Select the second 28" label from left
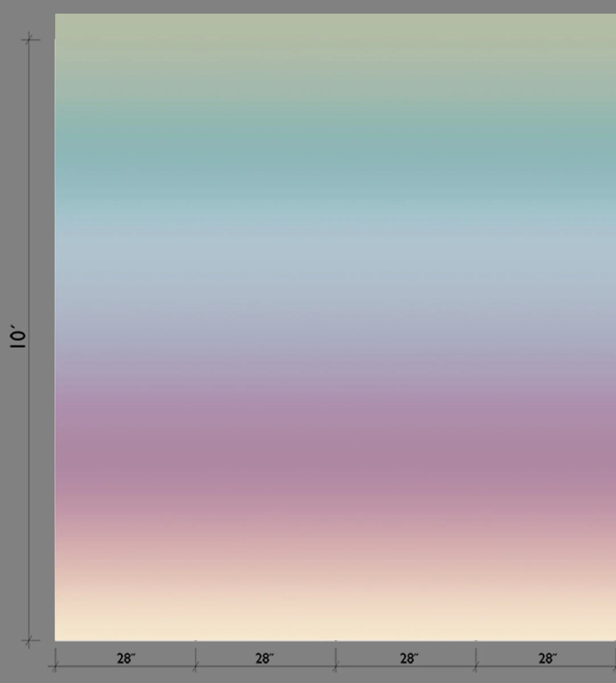Viewport: 616px width, 683px height. click(x=264, y=659)
